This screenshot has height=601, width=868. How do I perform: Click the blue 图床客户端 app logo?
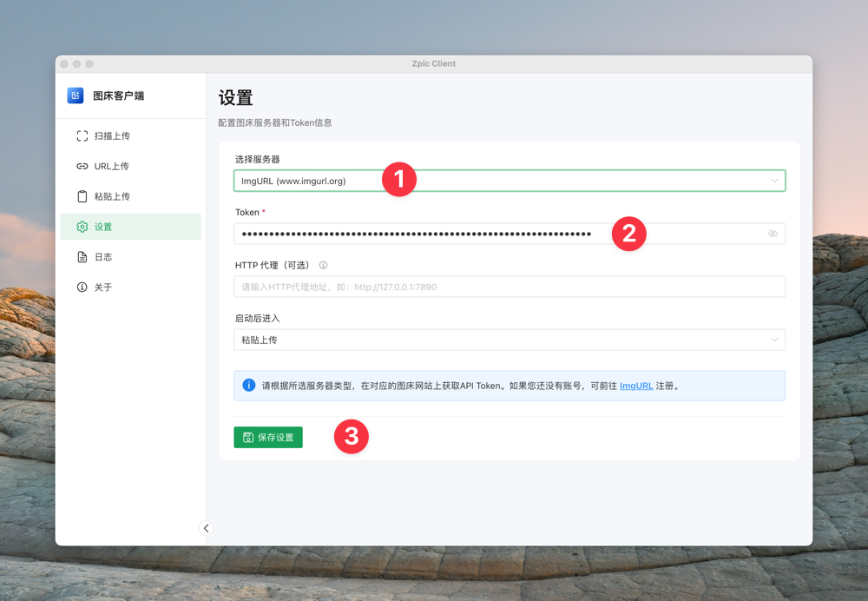tap(75, 96)
